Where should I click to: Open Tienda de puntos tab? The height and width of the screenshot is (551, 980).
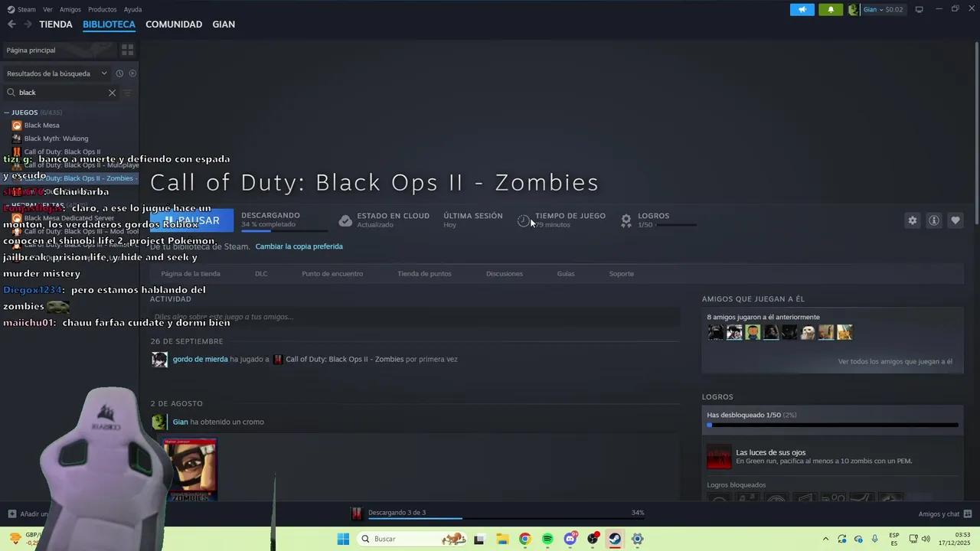coord(424,274)
